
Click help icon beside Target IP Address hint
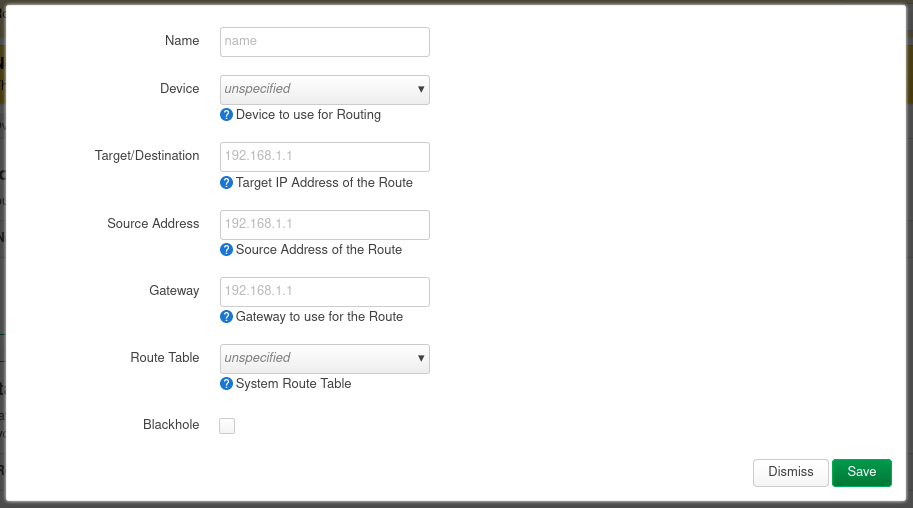tap(227, 183)
